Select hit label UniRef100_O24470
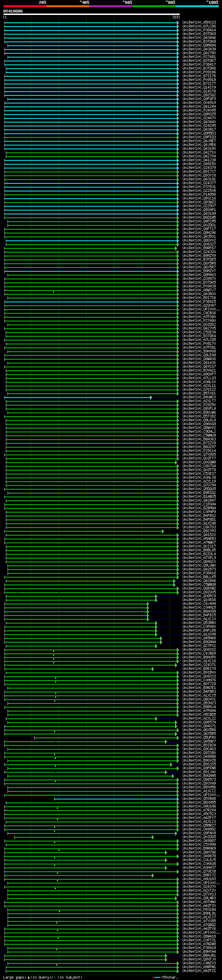 pos(199,118)
